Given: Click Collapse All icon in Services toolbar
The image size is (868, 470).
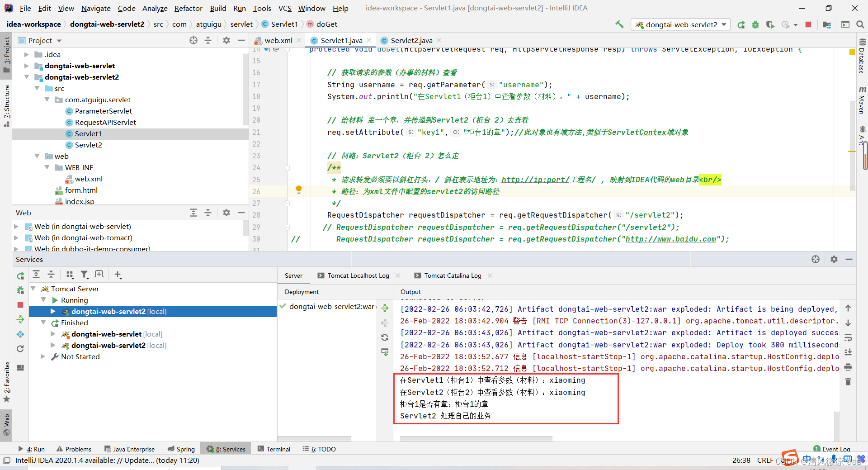Looking at the screenshot, I should (x=51, y=275).
